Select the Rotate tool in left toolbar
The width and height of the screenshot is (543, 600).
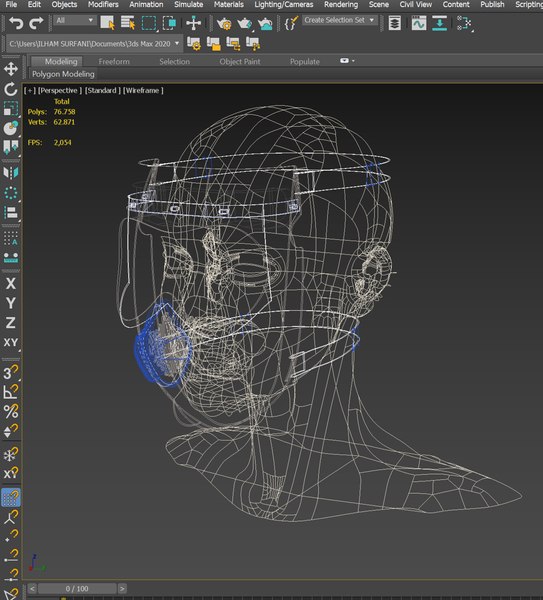(11, 89)
